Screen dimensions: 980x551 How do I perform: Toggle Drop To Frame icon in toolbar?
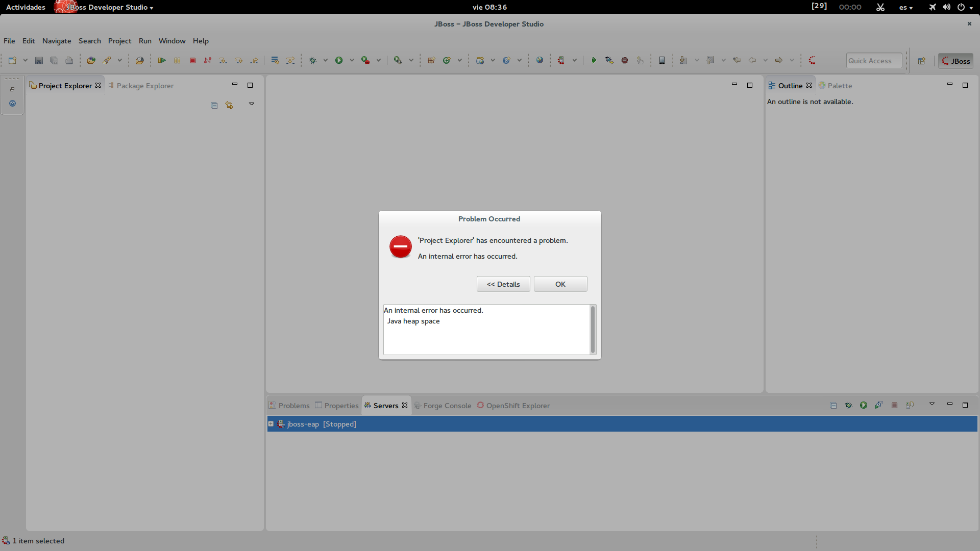[275, 60]
